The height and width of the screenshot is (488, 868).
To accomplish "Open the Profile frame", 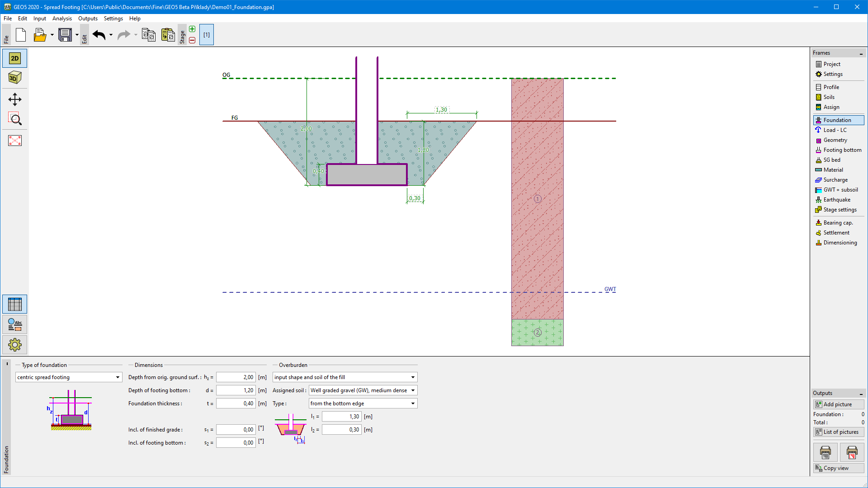I will (x=839, y=87).
